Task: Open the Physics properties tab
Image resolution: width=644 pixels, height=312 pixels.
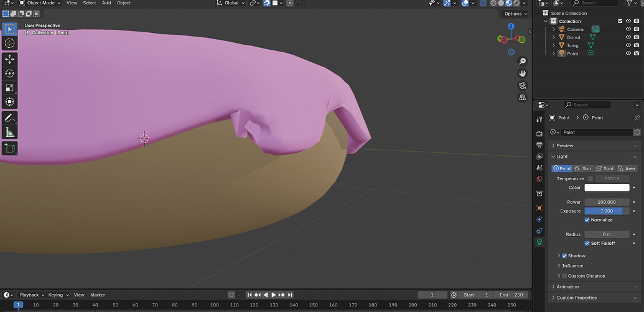Action: point(539,219)
